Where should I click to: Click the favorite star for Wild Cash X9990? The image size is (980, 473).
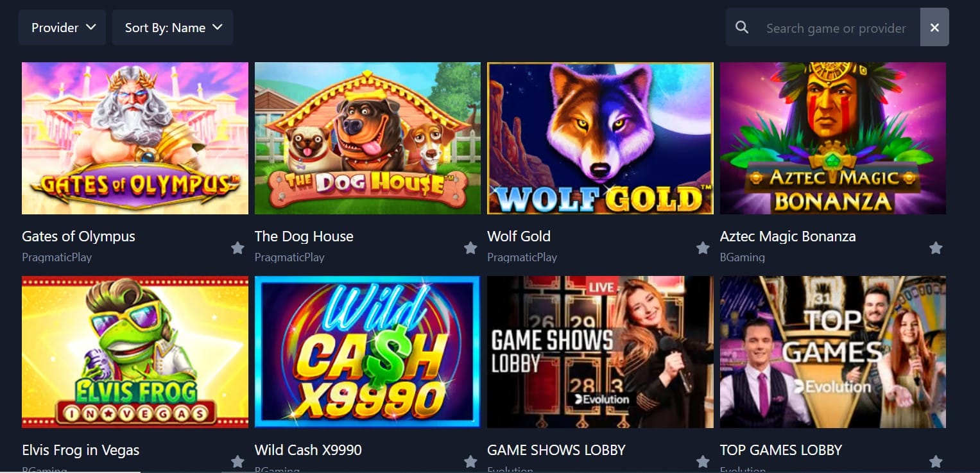click(470, 461)
